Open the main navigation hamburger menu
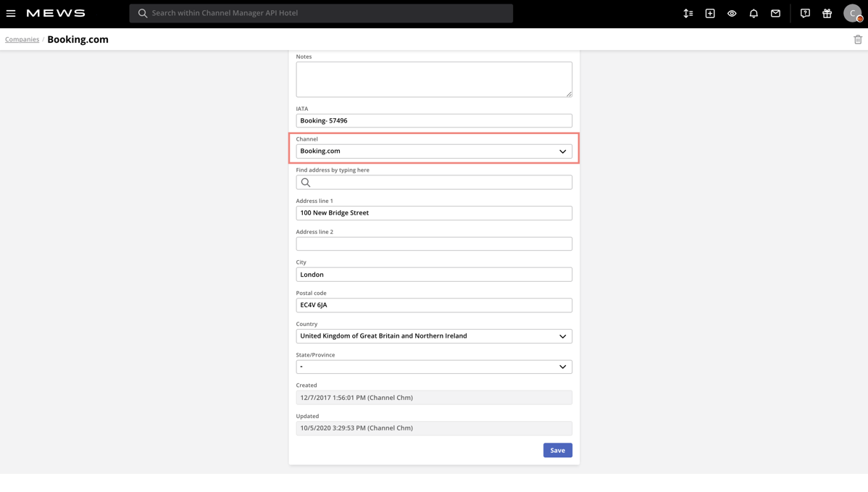Viewport: 868px width, 492px height. (x=11, y=12)
